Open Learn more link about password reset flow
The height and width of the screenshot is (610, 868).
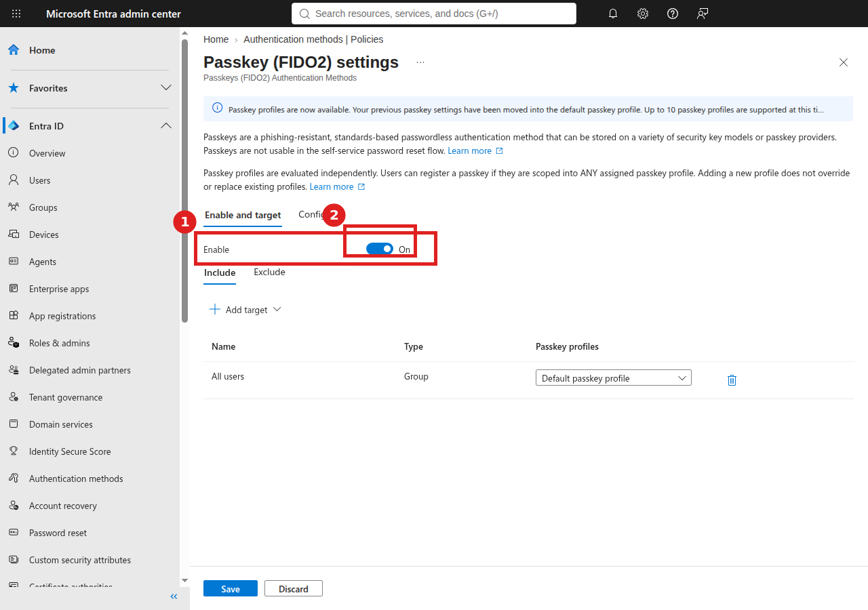click(475, 151)
